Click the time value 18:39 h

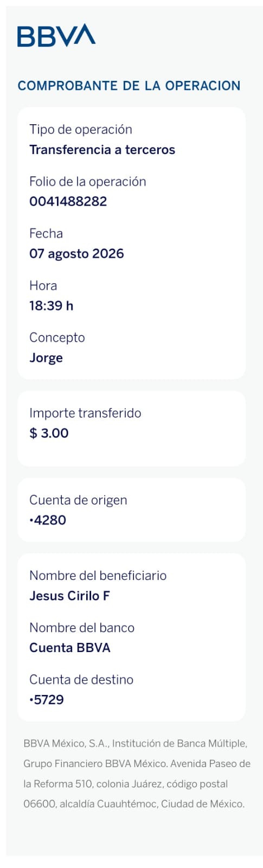point(51,306)
